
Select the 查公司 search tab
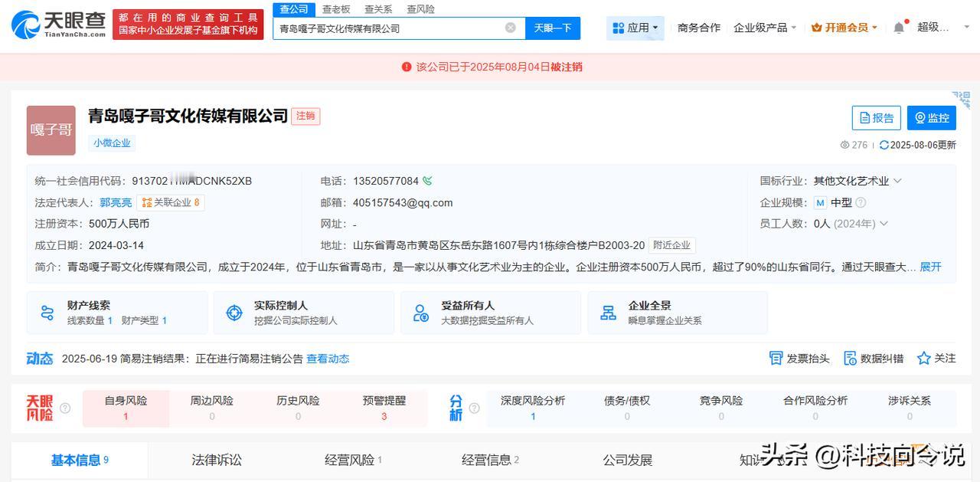[x=294, y=9]
